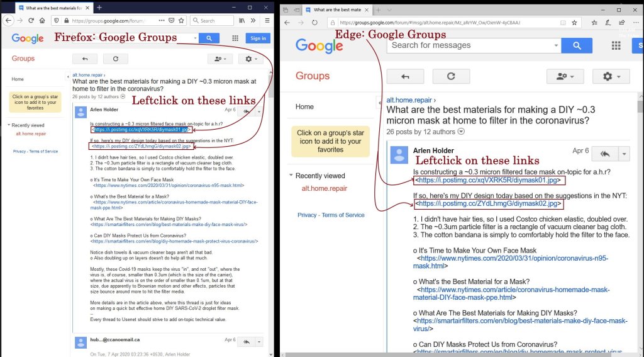Open hub...@ccanoemail.ca post options dropdown
The image size is (644, 357).
tap(259, 342)
